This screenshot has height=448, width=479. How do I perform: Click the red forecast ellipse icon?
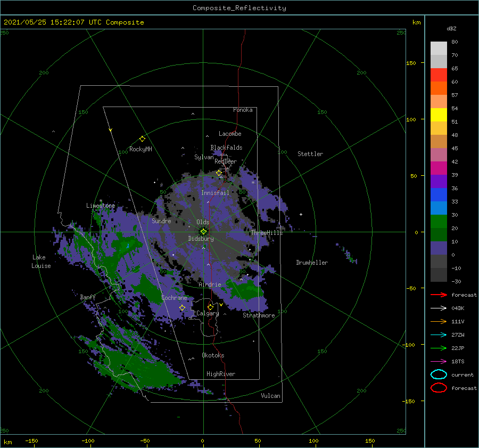[439, 388]
